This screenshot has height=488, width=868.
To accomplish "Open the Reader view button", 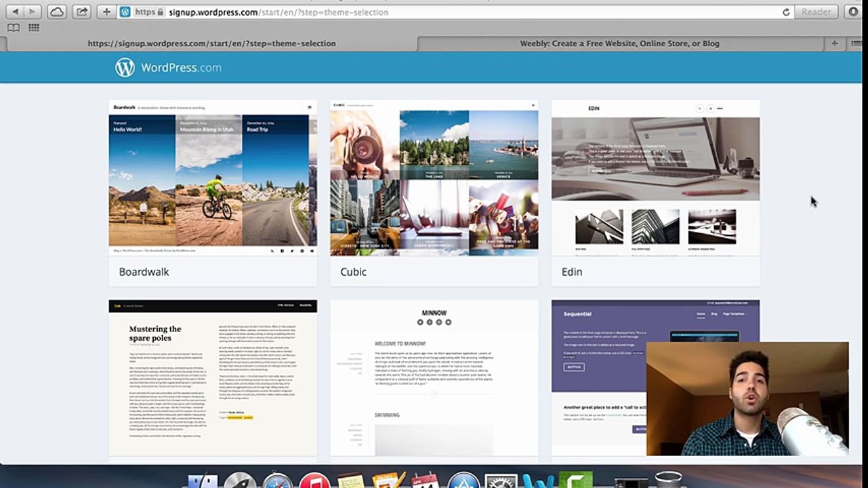I will [816, 12].
